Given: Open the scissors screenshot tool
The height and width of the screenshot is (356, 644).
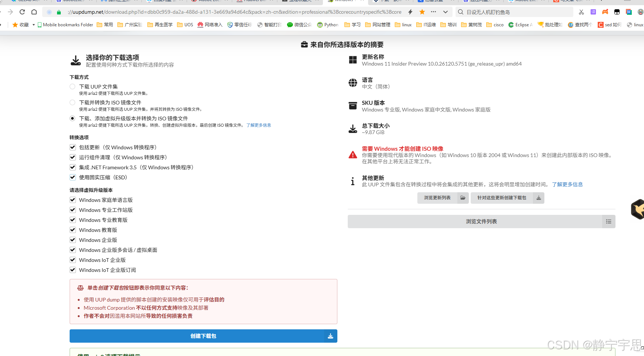Looking at the screenshot, I should pyautogui.click(x=581, y=12).
